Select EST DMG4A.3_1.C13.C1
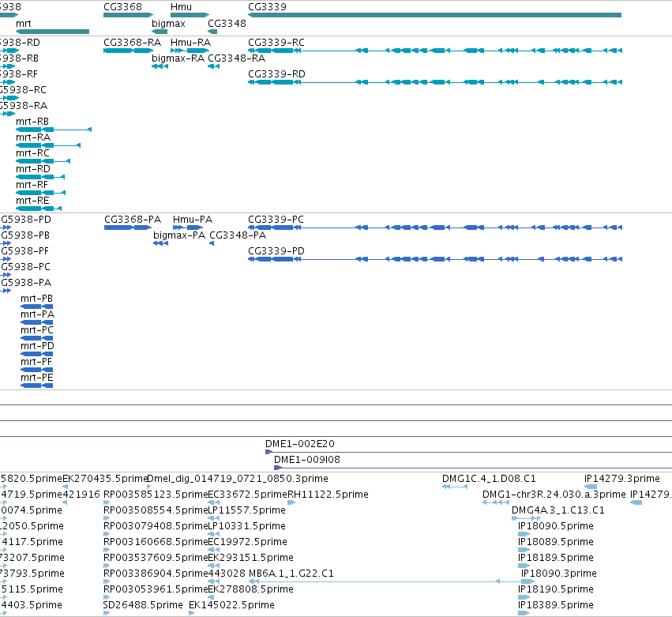This screenshot has height=617, width=672. [526, 518]
